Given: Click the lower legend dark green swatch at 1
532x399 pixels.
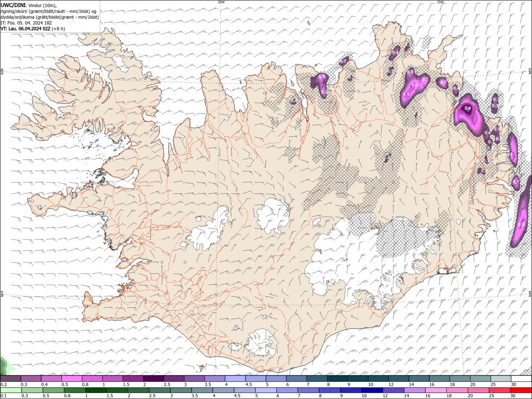Looking at the screenshot, I should pos(96,390).
